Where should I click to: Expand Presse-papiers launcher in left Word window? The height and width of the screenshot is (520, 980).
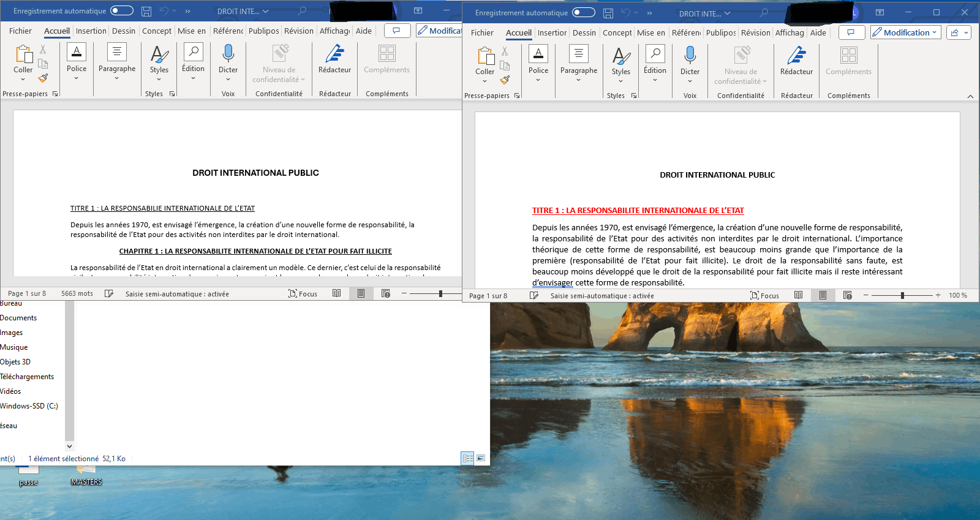[55, 94]
